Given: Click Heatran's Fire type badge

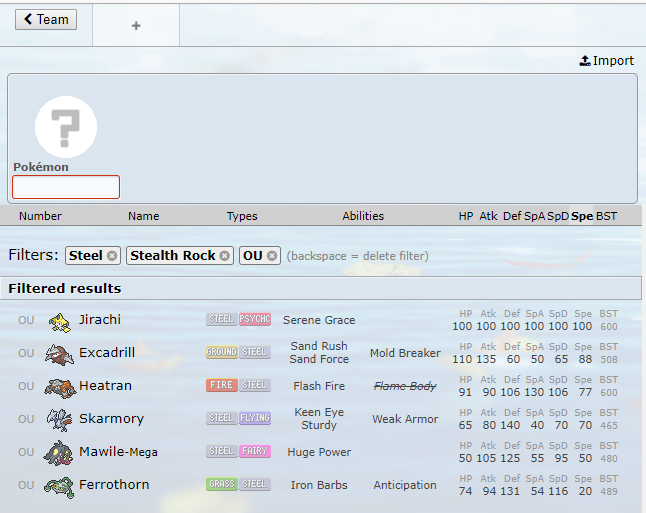Looking at the screenshot, I should [x=222, y=385].
